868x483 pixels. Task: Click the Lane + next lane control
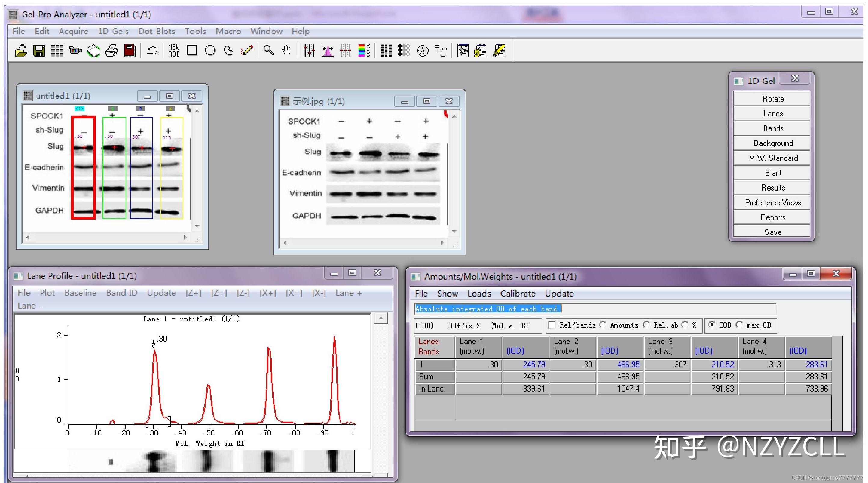click(348, 293)
